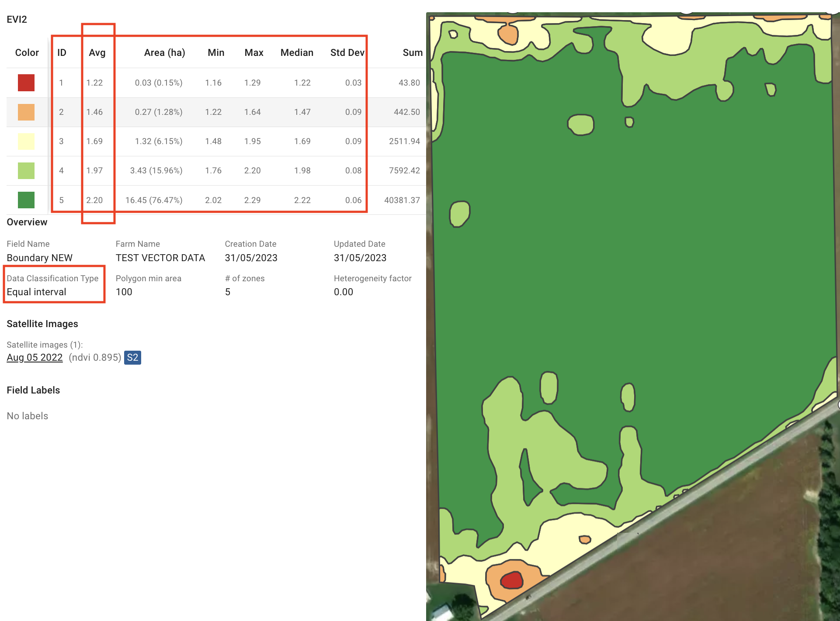Click the light green zone 4 swatch
840x621 pixels.
26,171
